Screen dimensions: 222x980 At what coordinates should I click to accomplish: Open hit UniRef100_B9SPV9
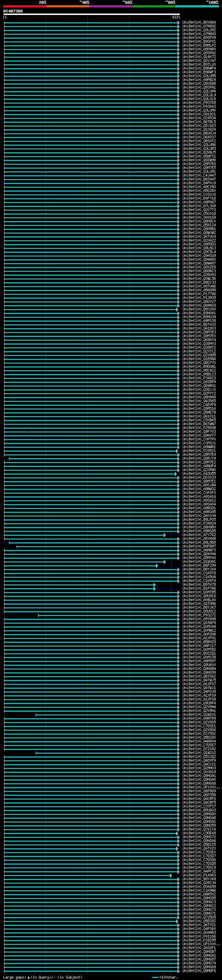[199, 38]
